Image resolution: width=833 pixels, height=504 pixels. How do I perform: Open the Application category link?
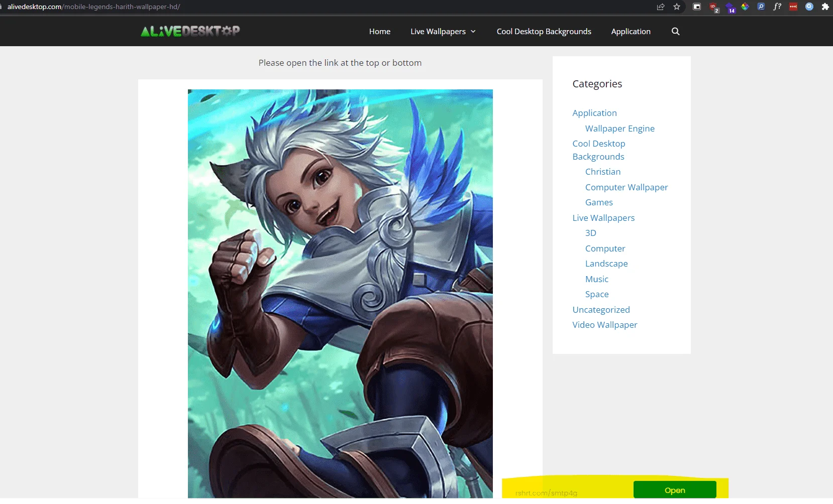click(x=595, y=113)
